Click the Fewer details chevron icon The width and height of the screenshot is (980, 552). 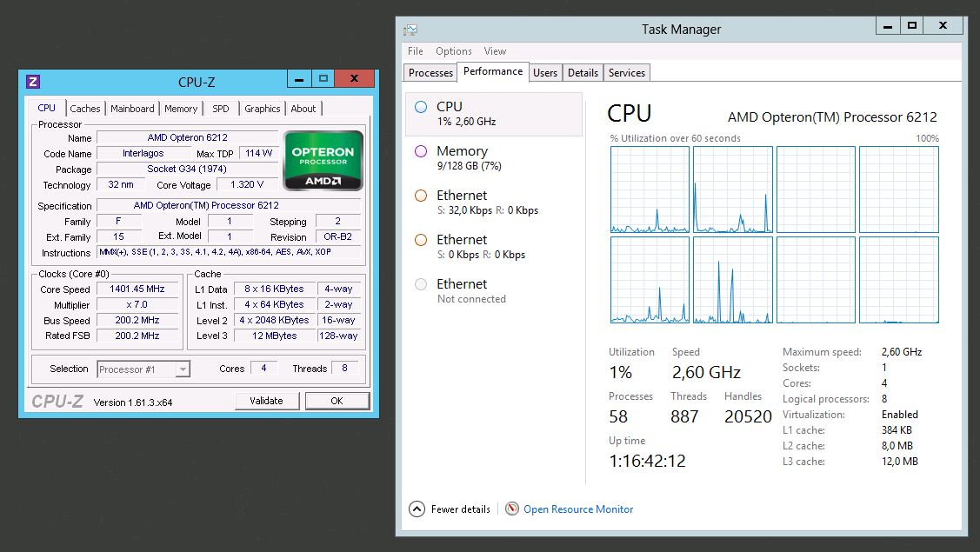[417, 509]
